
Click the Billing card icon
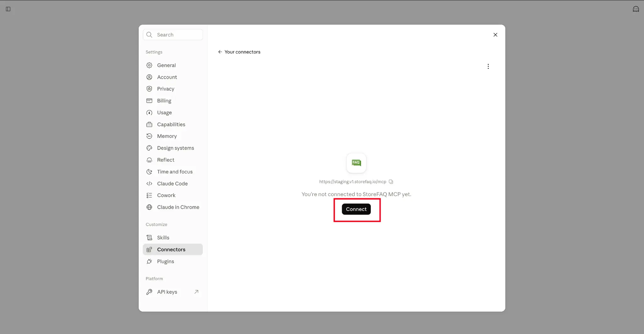(x=149, y=101)
